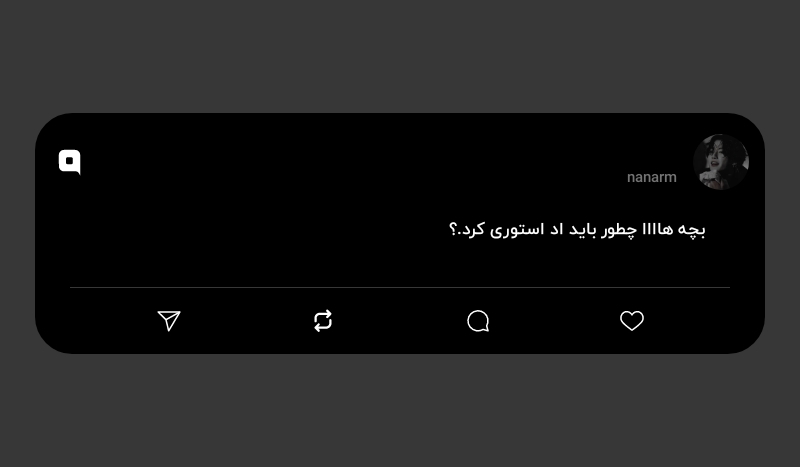Image resolution: width=800 pixels, height=467 pixels.
Task: Visit the nanarm username link
Action: click(x=652, y=177)
